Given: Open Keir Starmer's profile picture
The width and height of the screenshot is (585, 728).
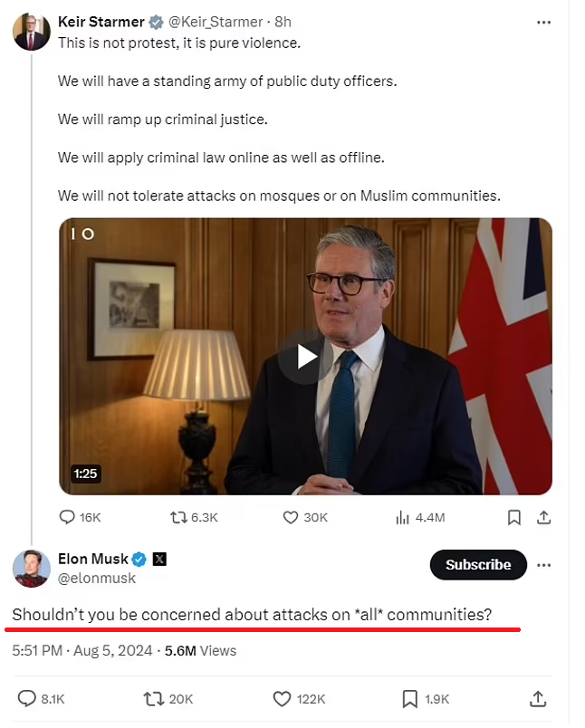Looking at the screenshot, I should coord(31,32).
